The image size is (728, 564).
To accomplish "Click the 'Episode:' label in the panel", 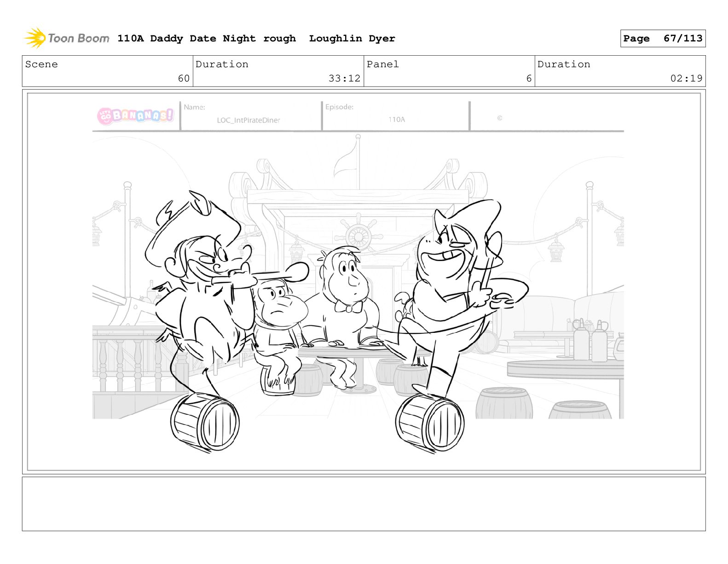I will tap(339, 107).
